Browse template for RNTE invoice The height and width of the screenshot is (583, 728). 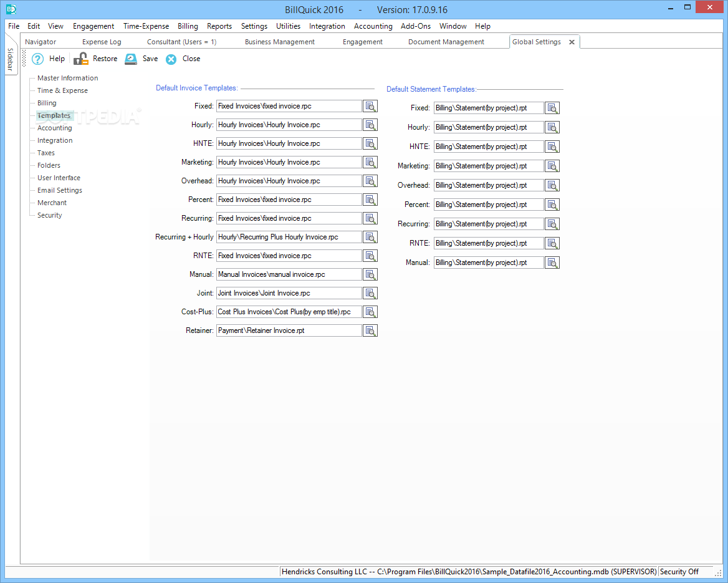(x=370, y=256)
